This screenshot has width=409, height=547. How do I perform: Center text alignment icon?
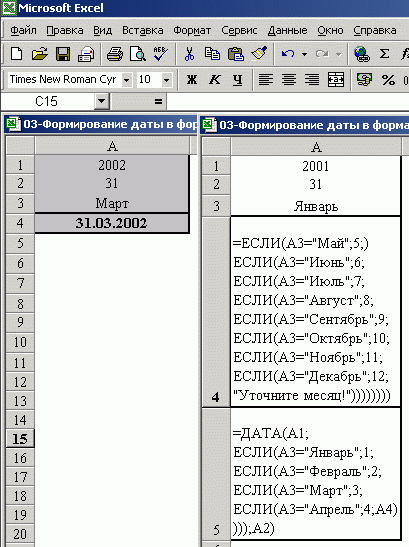pos(289,80)
